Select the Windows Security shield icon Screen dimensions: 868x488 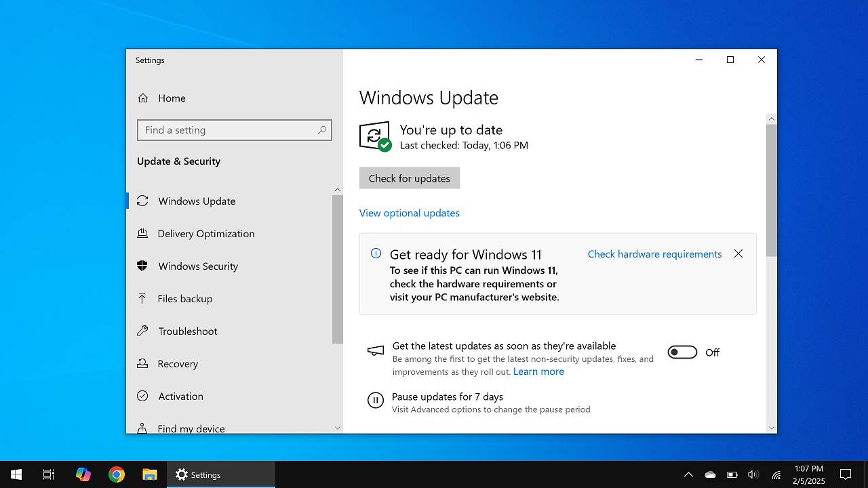pos(142,266)
